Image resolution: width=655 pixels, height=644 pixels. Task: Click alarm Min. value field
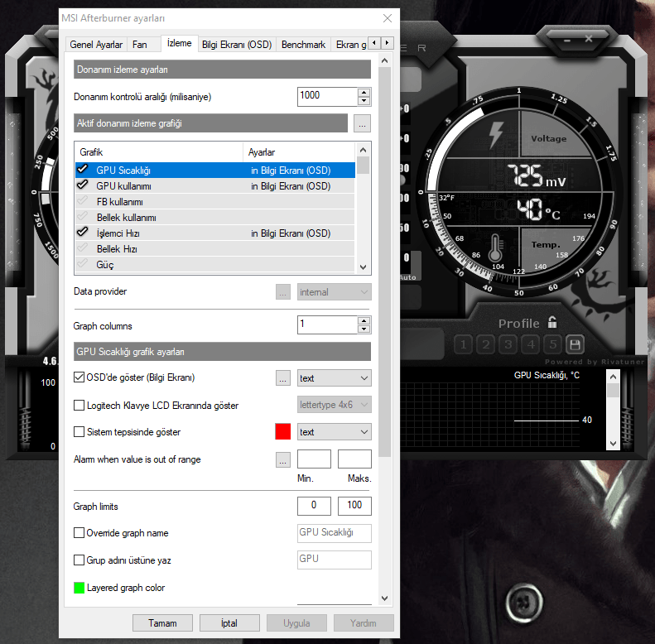pos(314,459)
